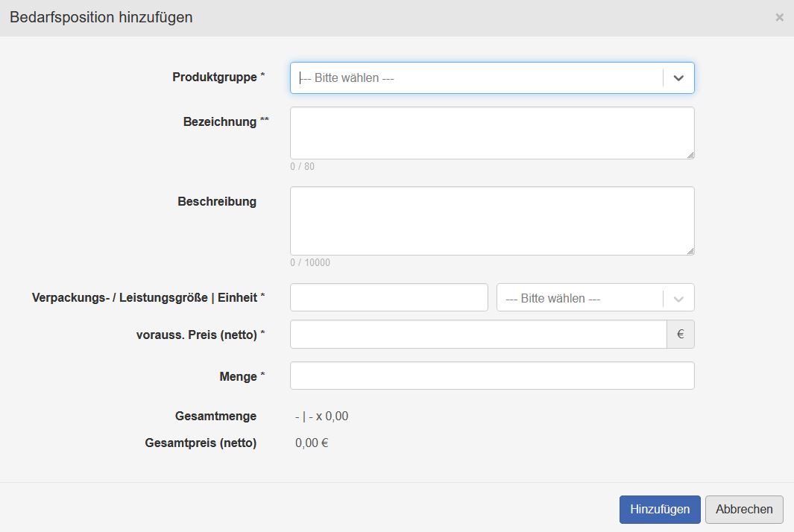Close the dialog with the X icon
Viewport: 794px width, 532px height.
(780, 16)
